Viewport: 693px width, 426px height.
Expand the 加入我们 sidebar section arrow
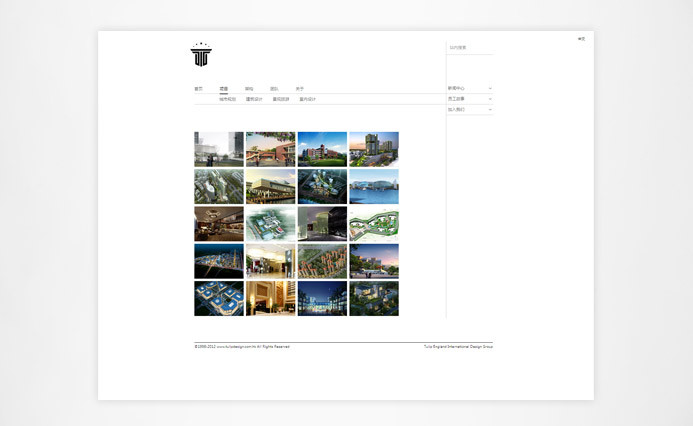(x=490, y=109)
